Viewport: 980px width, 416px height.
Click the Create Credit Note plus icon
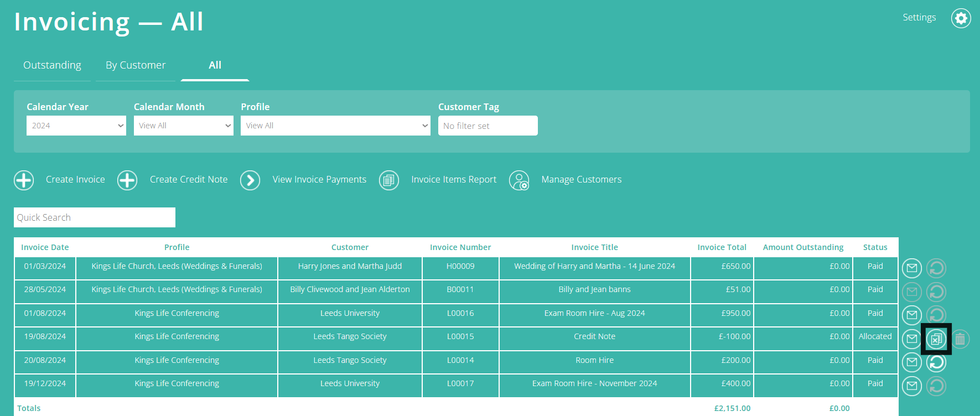tap(127, 180)
